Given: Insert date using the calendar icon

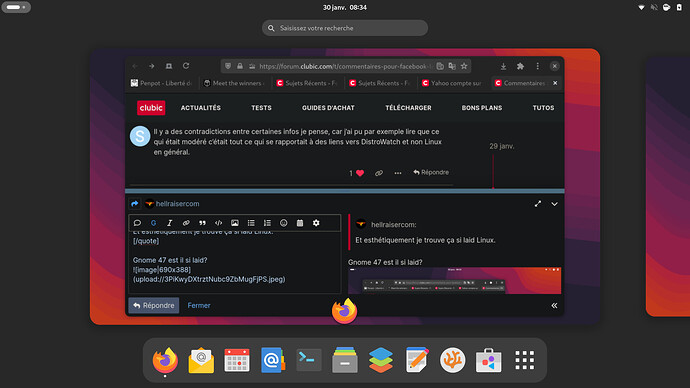Looking at the screenshot, I should click(x=300, y=223).
